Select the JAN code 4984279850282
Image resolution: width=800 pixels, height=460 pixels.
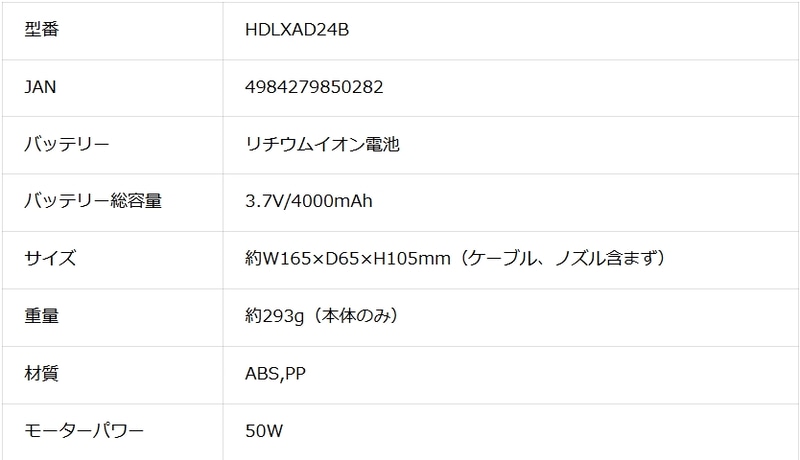314,87
